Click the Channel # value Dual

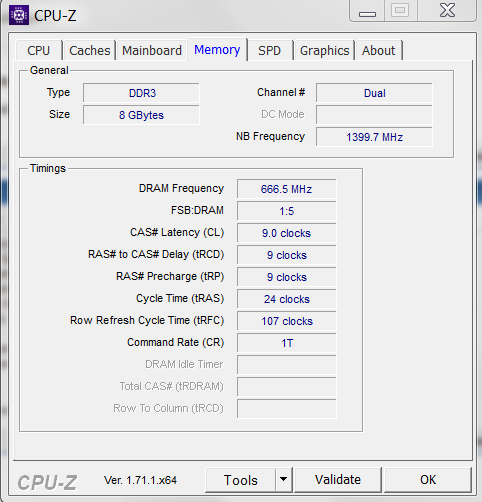(x=374, y=93)
